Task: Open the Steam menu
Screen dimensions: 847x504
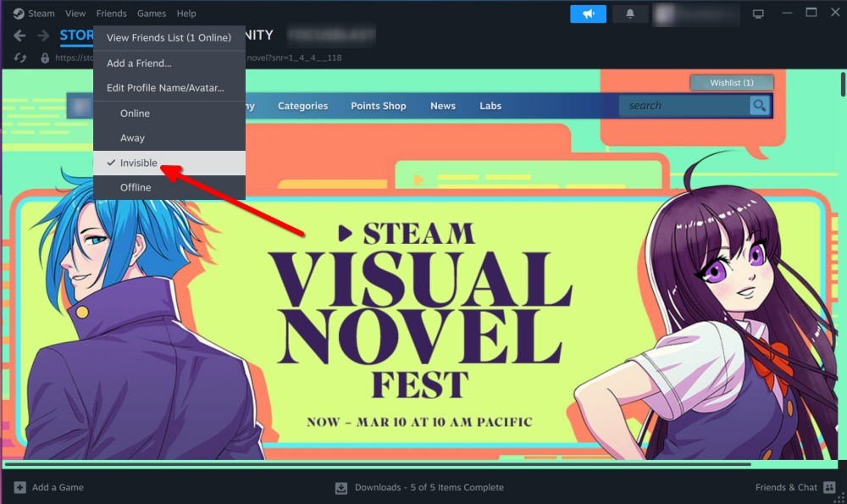Action: click(x=41, y=14)
